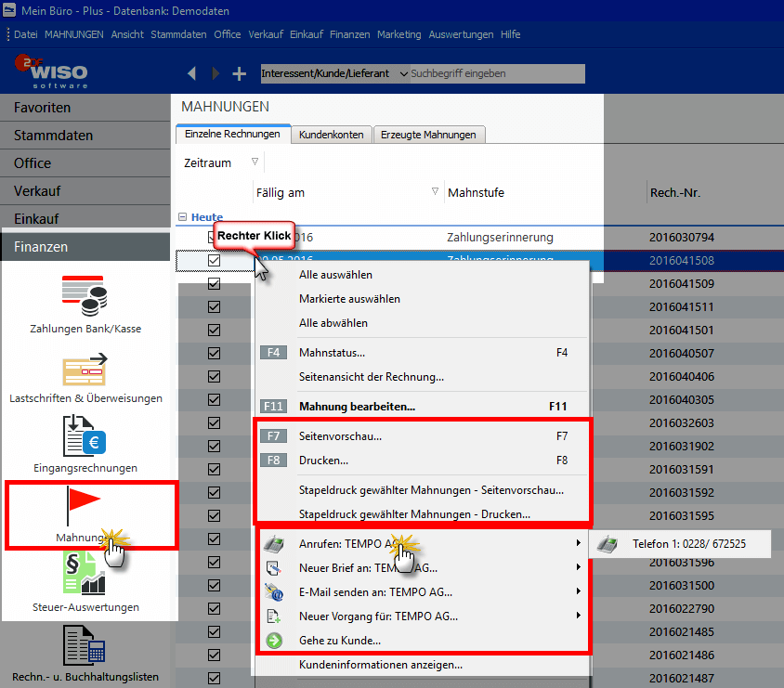The width and height of the screenshot is (784, 688).
Task: Toggle checkbox for invoice 2016040507 row
Action: point(215,353)
